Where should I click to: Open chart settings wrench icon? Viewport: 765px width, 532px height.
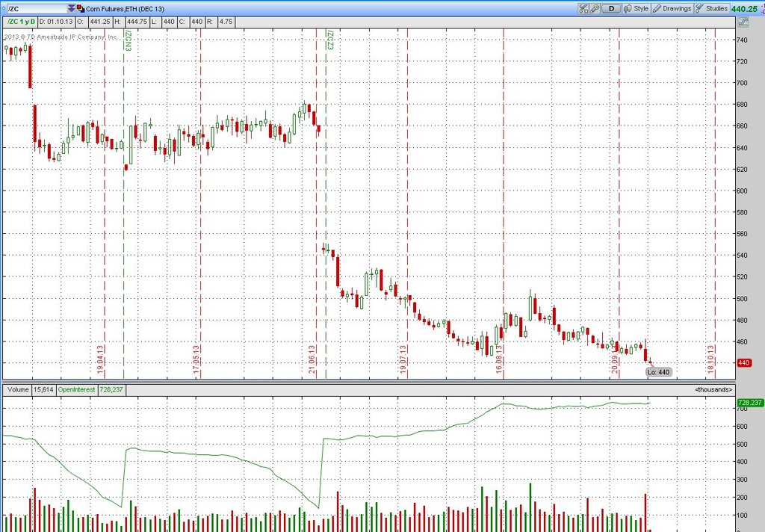coord(595,9)
